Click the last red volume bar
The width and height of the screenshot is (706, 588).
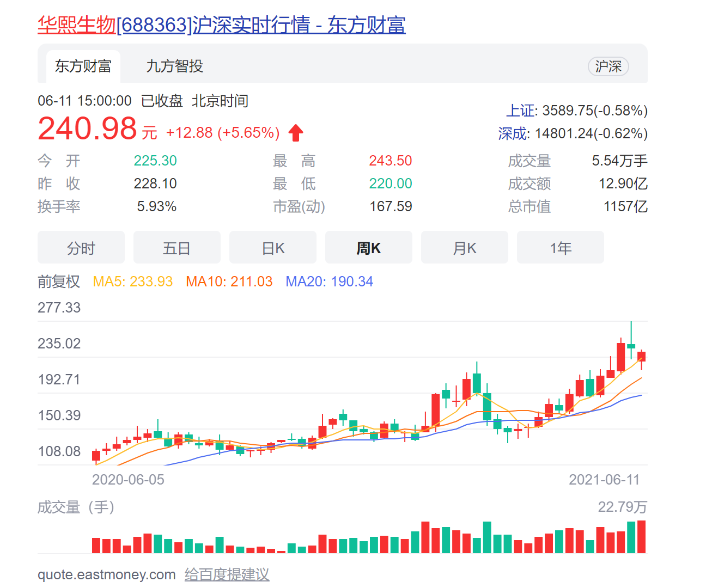coord(642,537)
